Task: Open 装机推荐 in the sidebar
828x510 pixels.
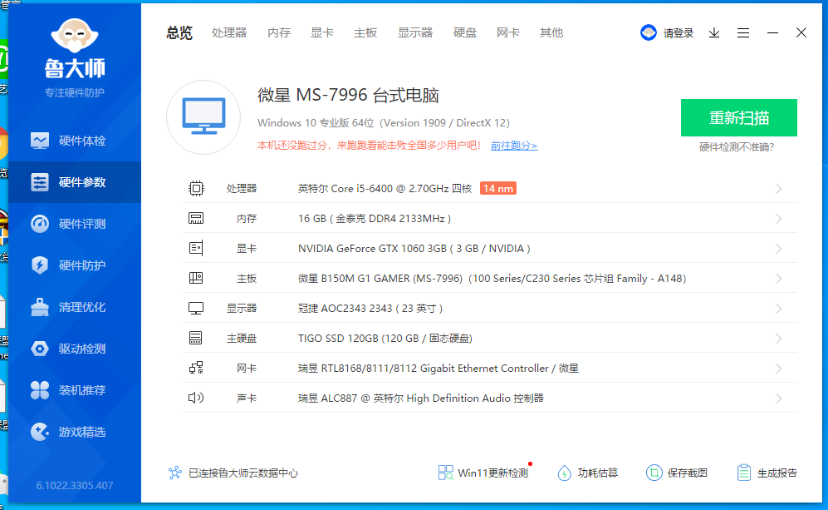Action: [74, 390]
